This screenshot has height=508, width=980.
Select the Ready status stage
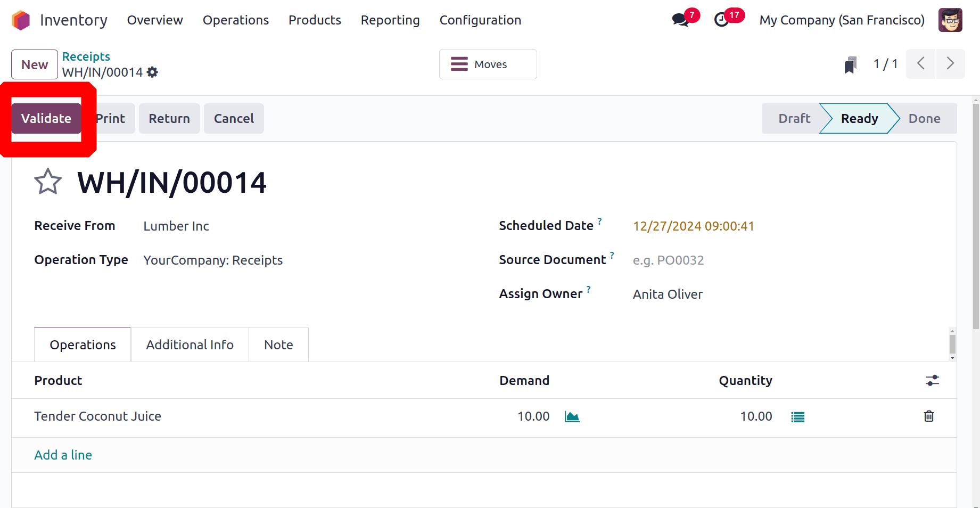[x=859, y=118]
